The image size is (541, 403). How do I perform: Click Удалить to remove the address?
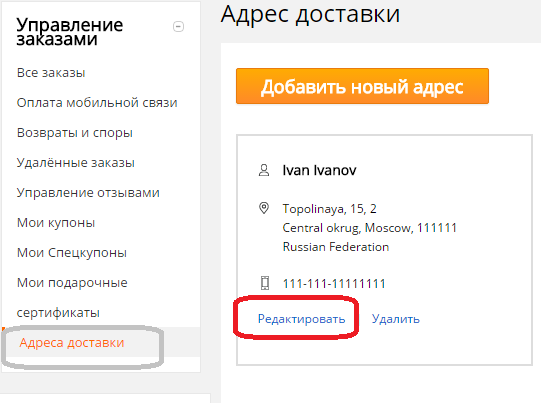pyautogui.click(x=395, y=319)
